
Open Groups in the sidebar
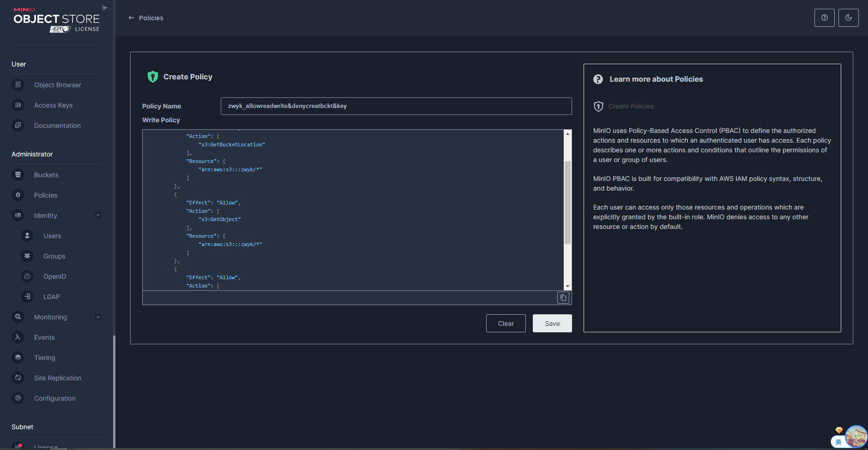point(54,256)
